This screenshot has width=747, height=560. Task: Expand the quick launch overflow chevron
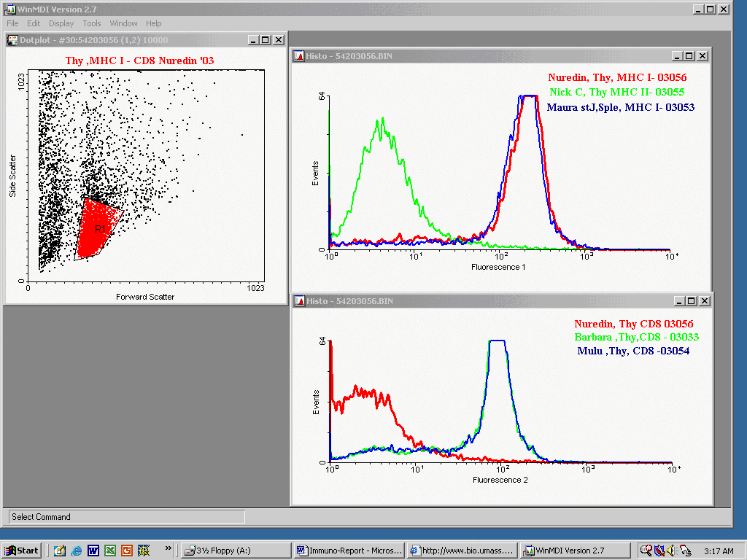coord(169,548)
